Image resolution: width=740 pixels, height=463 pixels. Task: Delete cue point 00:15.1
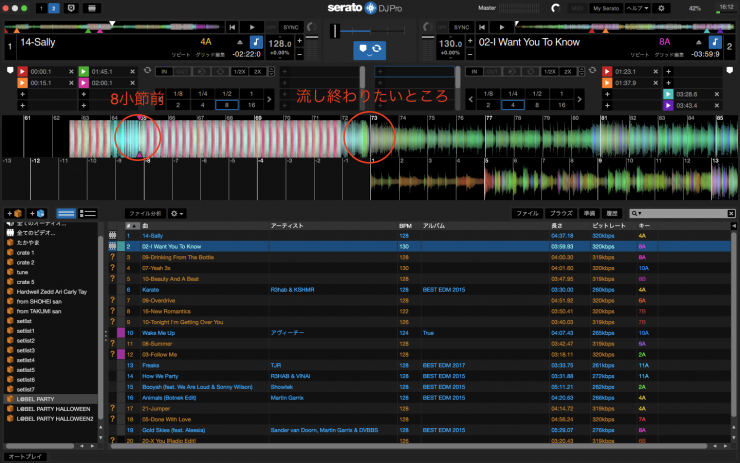click(71, 83)
